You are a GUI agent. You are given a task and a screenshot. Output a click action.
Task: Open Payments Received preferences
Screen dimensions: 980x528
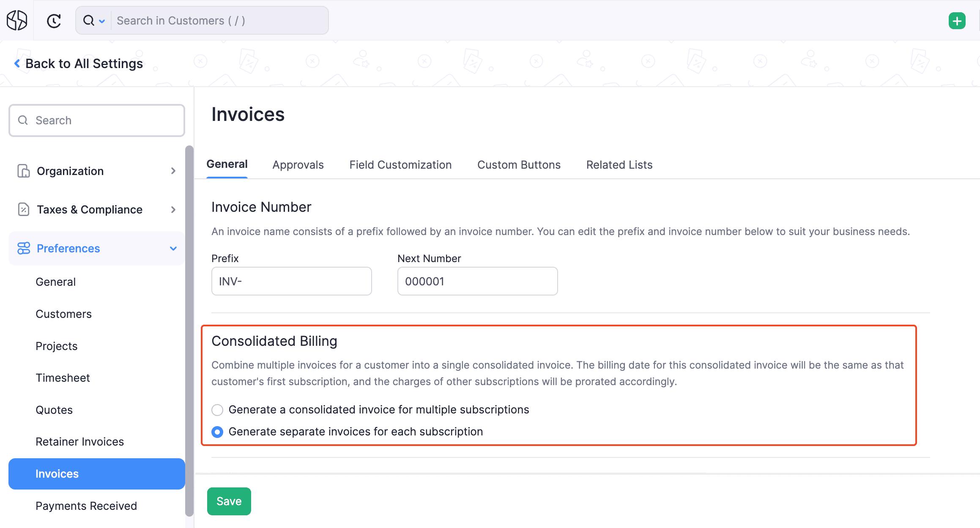86,506
